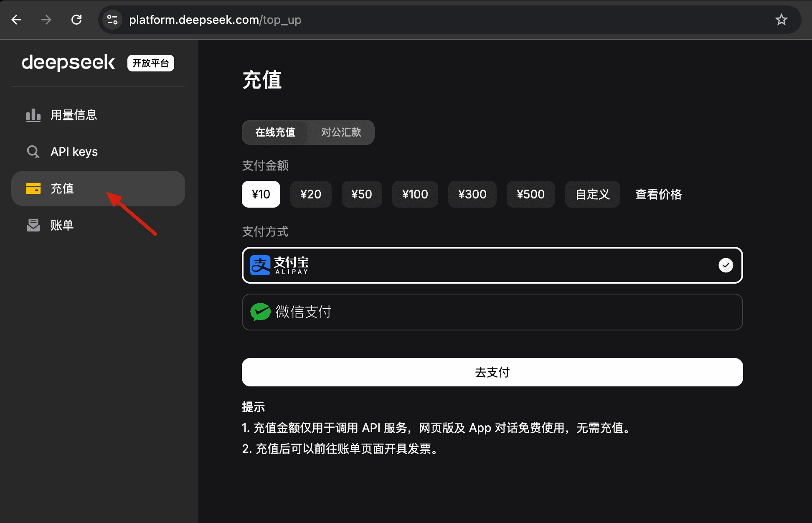Open the 查看价格 link
Image resolution: width=812 pixels, height=523 pixels.
(x=658, y=194)
